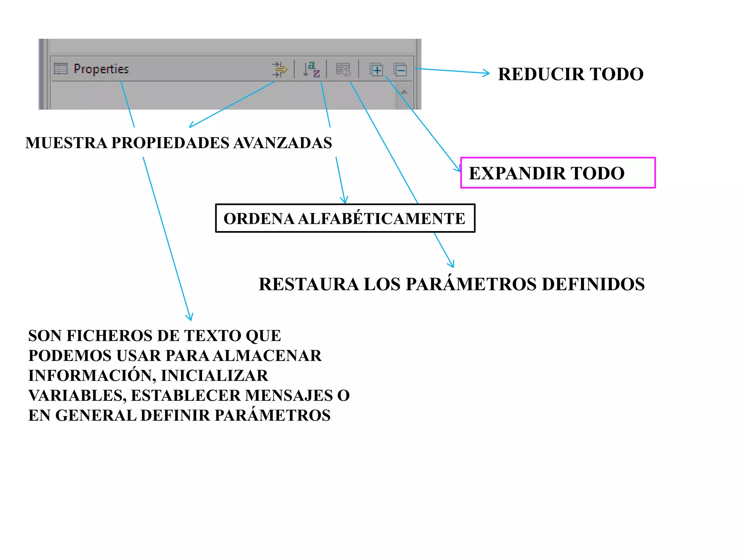This screenshot has height=560, width=747.
Task: Click the Restore Defaults icon
Action: (x=343, y=69)
